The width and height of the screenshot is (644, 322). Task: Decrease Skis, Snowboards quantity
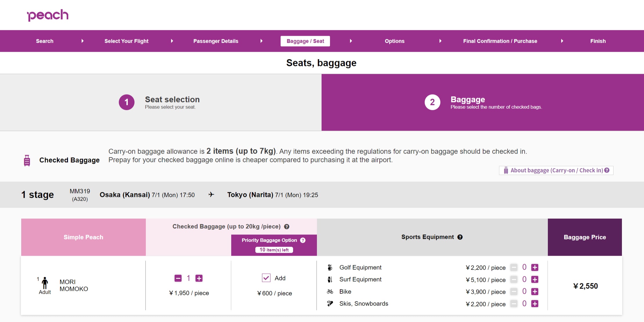tap(514, 304)
